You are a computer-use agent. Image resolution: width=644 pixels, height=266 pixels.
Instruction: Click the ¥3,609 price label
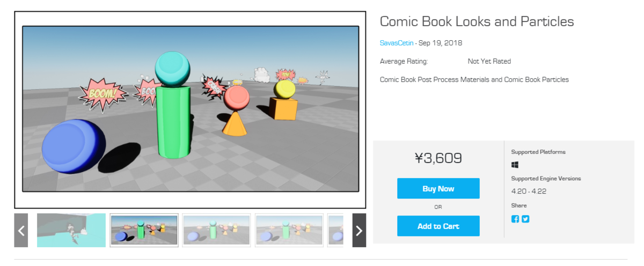point(438,158)
